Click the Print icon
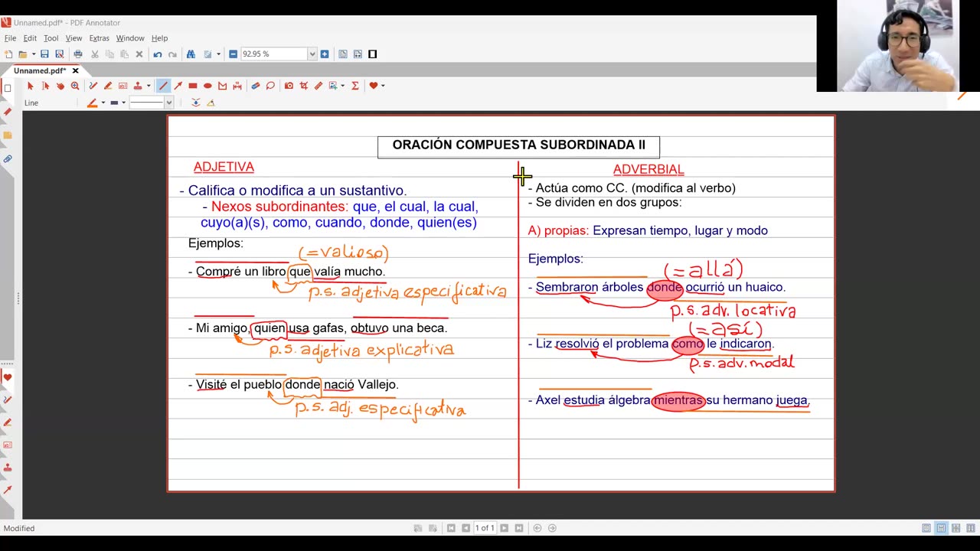Viewport: 980px width, 551px height. [x=78, y=54]
